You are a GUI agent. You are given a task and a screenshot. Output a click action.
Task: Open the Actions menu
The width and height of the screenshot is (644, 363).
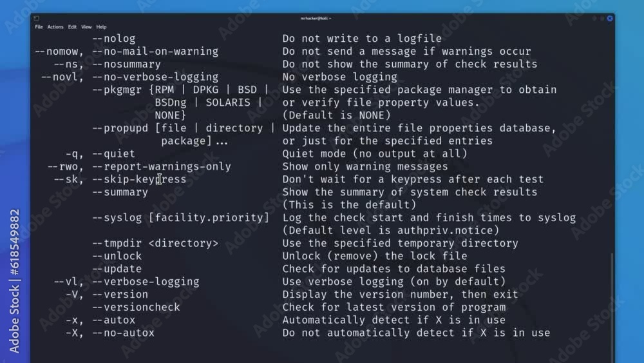tap(55, 26)
